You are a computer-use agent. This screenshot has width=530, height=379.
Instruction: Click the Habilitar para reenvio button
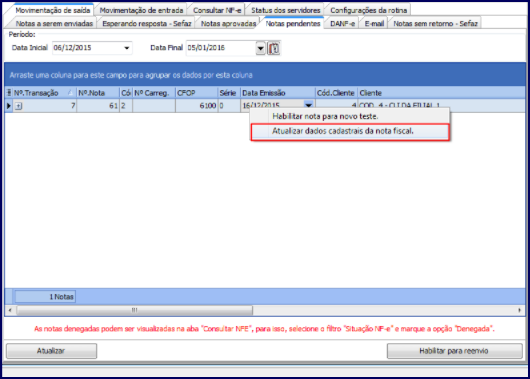pos(454,351)
